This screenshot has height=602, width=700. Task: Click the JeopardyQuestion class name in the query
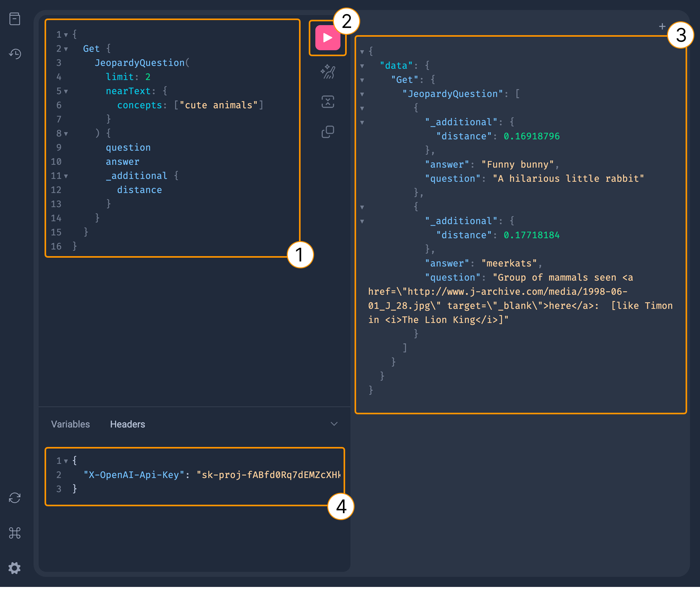[x=140, y=63]
